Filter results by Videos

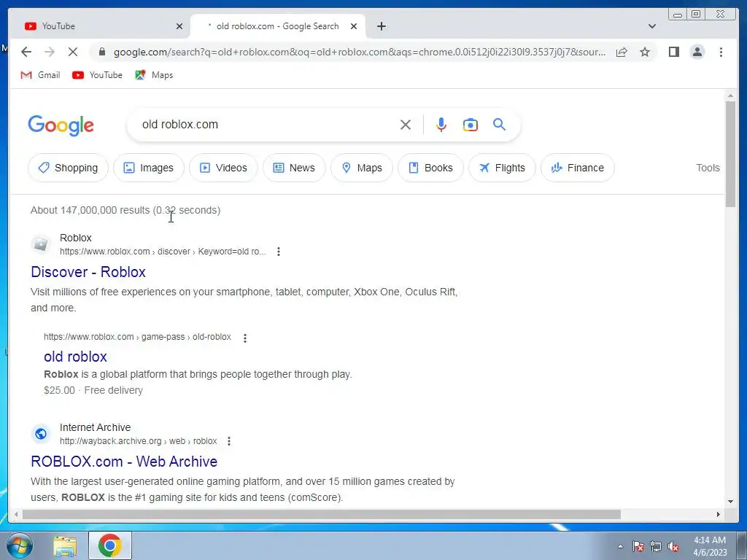point(223,168)
